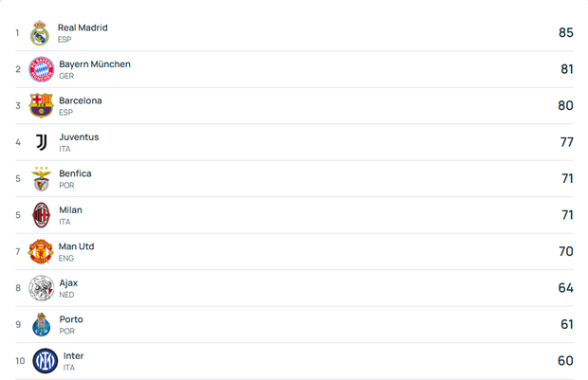Click the Benfica club crest
Viewport: 588px width, 380px height.
tap(41, 178)
